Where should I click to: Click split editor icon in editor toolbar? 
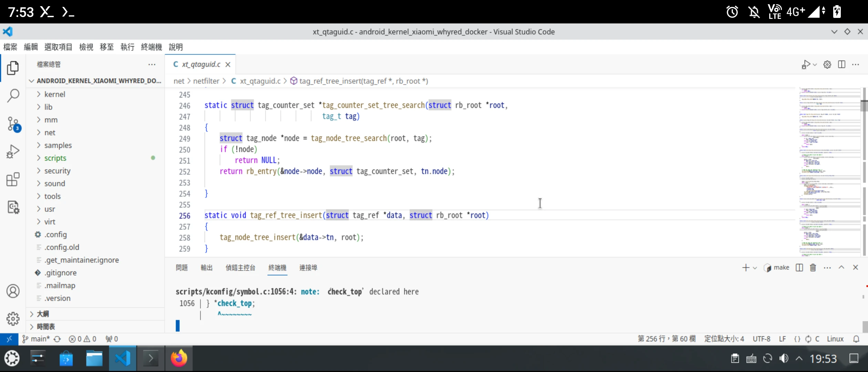(x=841, y=64)
